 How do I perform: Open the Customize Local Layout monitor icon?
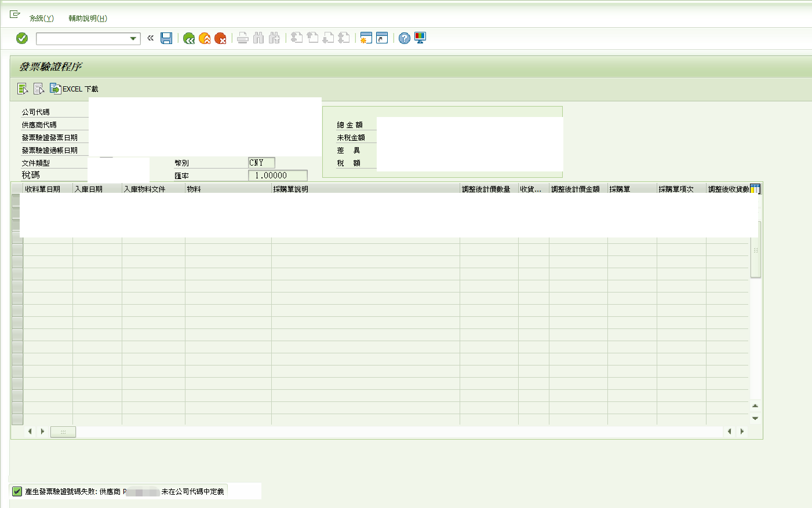pyautogui.click(x=420, y=38)
